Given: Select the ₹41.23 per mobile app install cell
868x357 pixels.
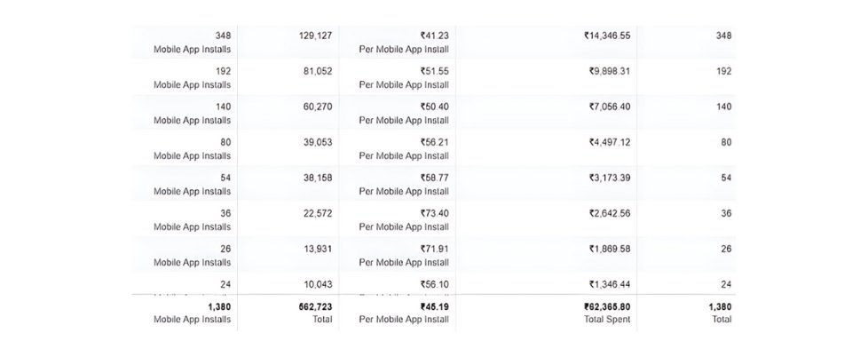Looking at the screenshot, I should click(434, 36).
